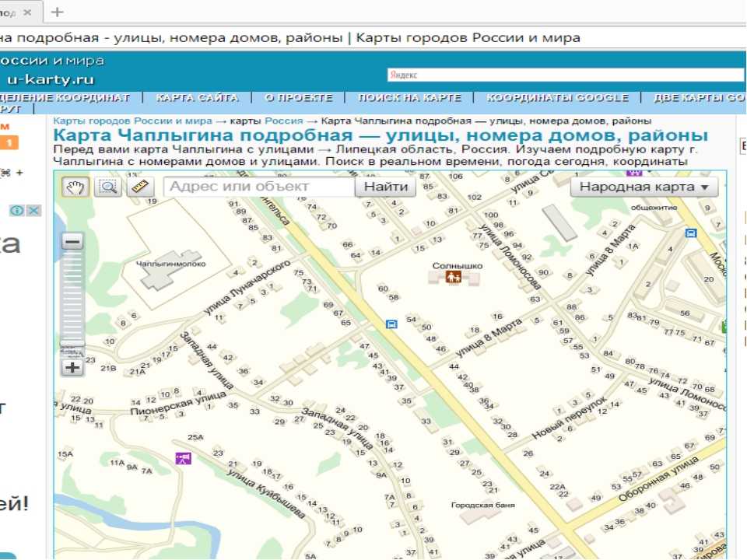Click the u-karty.ru site logo
The width and height of the screenshot is (747, 560).
coord(51,79)
